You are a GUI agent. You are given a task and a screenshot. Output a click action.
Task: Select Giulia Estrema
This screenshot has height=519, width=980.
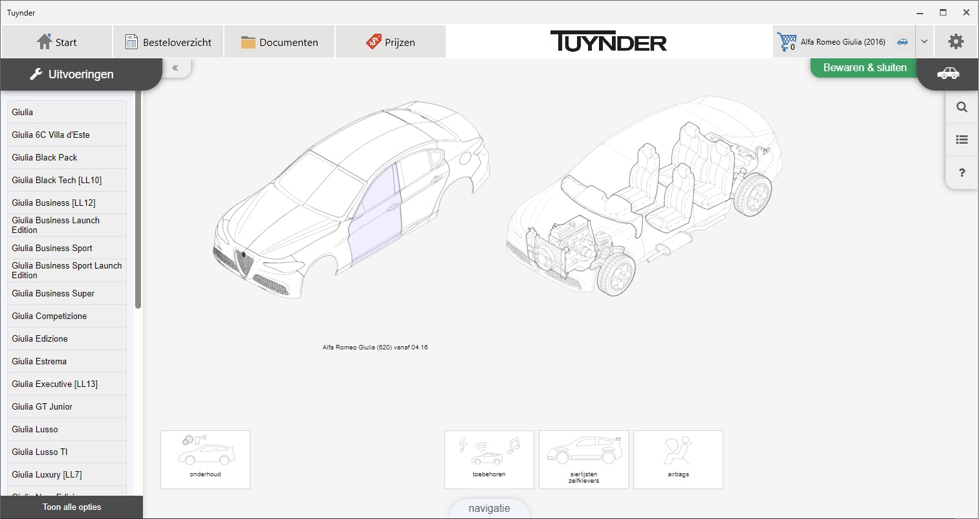point(67,361)
